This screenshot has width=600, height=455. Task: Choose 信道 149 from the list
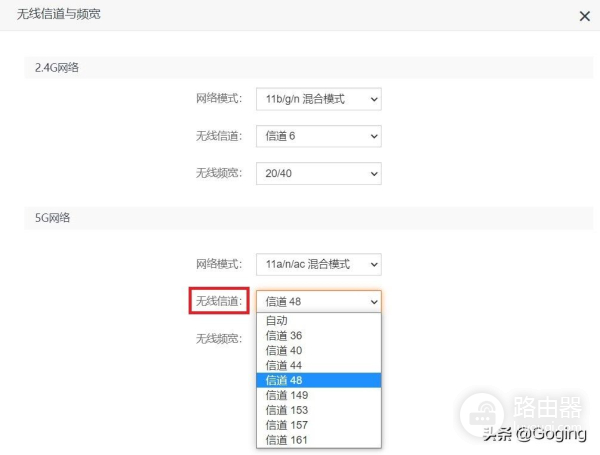[319, 395]
